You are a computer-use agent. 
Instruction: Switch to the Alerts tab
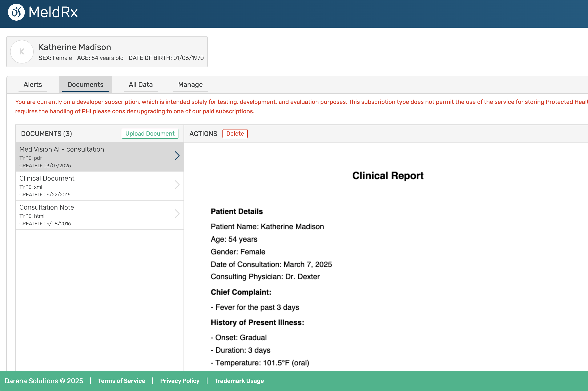coord(33,85)
